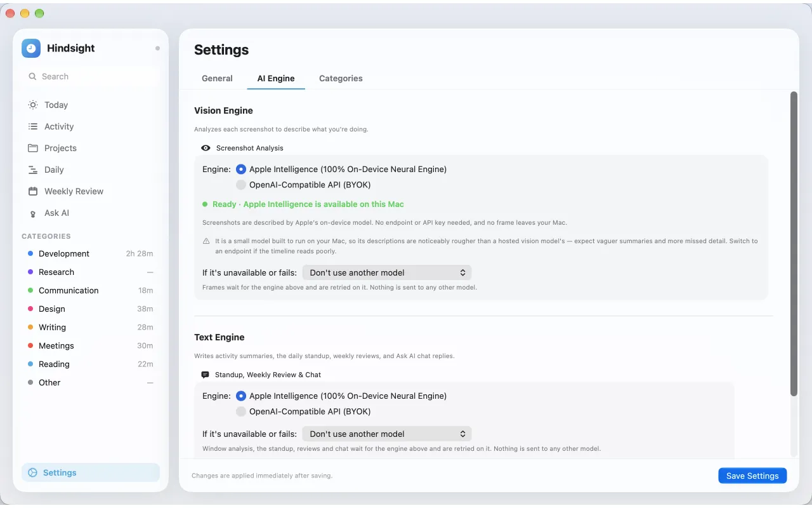Click the Save Settings button
Image resolution: width=812 pixels, height=508 pixels.
pyautogui.click(x=752, y=476)
